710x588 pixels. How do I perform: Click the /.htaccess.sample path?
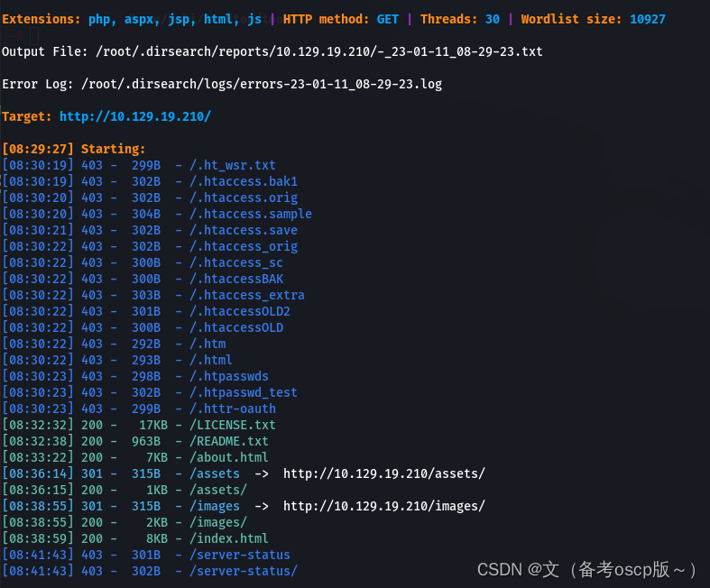point(250,214)
